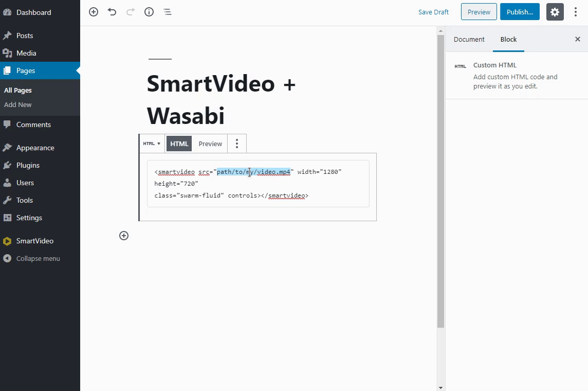Click Save Draft
Screen dimensions: 588x391
pos(433,12)
